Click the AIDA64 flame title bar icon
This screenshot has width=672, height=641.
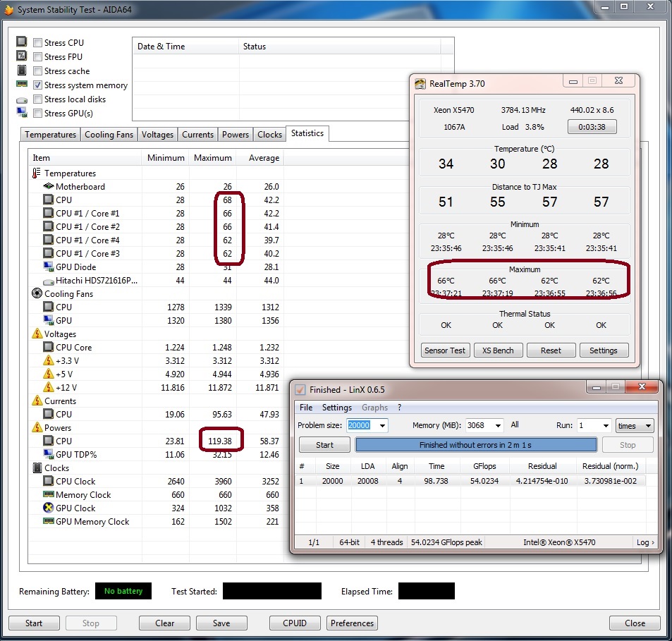tap(8, 9)
